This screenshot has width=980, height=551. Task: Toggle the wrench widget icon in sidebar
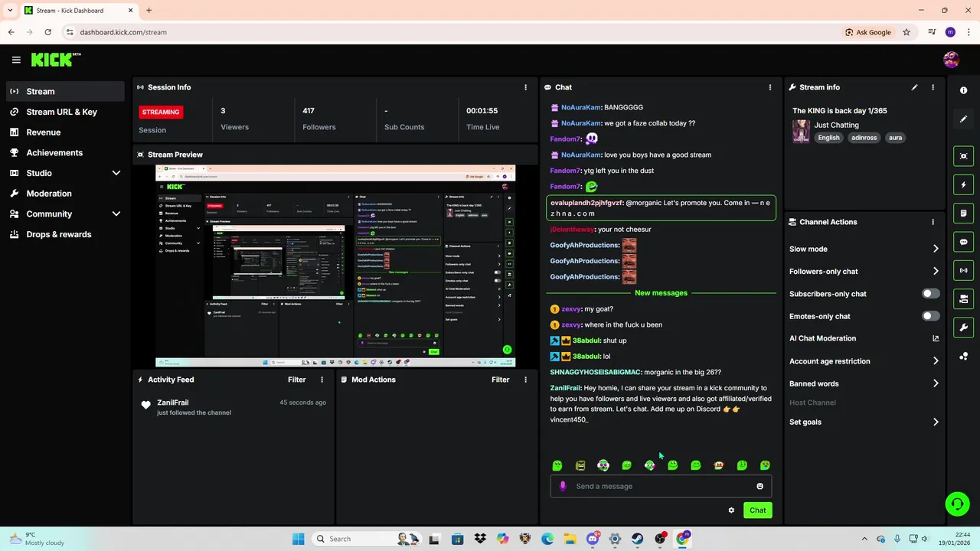pyautogui.click(x=963, y=328)
